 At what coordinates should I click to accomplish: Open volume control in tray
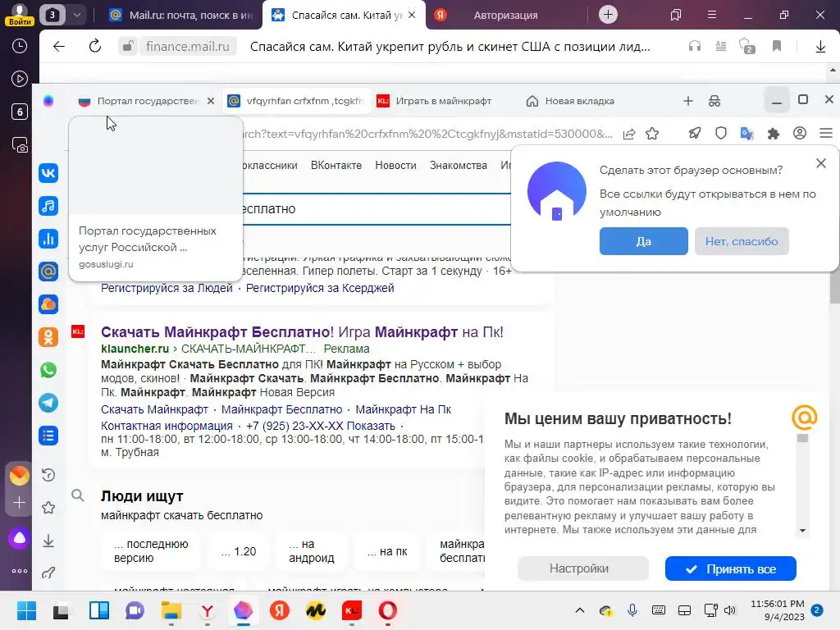730,610
